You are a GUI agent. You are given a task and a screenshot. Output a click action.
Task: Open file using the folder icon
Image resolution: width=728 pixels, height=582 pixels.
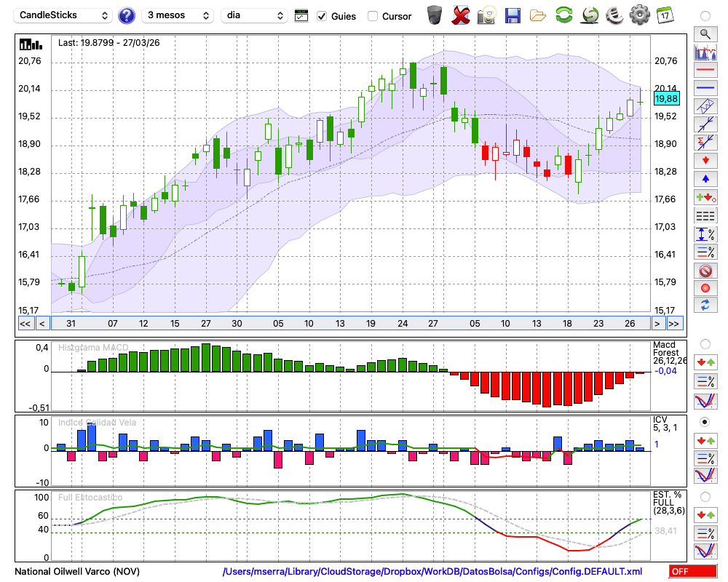point(538,16)
